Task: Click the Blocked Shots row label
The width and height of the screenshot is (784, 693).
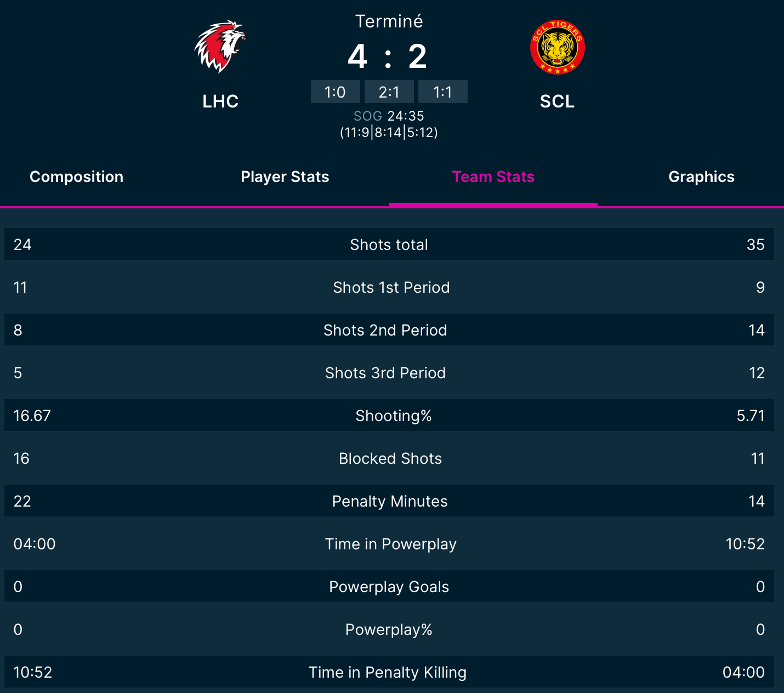Action: (390, 458)
